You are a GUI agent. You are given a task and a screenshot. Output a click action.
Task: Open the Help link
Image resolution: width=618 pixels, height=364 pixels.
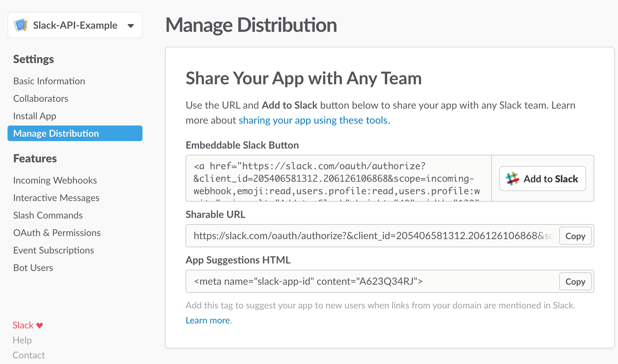point(22,340)
